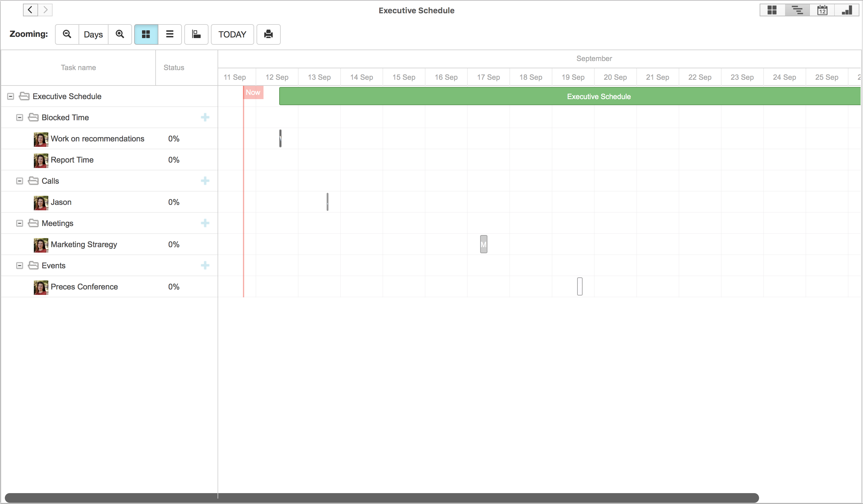Image resolution: width=863 pixels, height=504 pixels.
Task: Click the Task name column header
Action: tap(78, 67)
